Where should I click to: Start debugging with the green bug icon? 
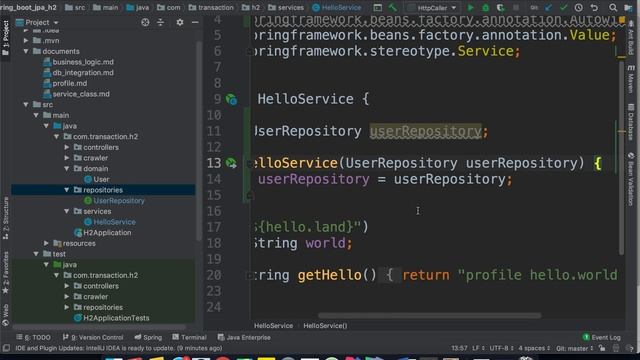[485, 7]
